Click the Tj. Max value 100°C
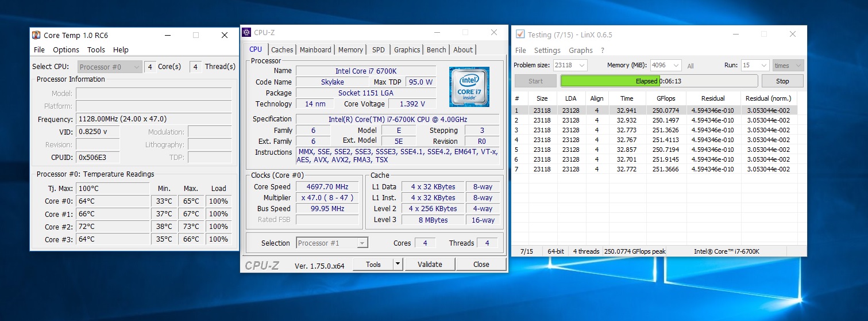This screenshot has width=868, height=321. click(x=113, y=188)
